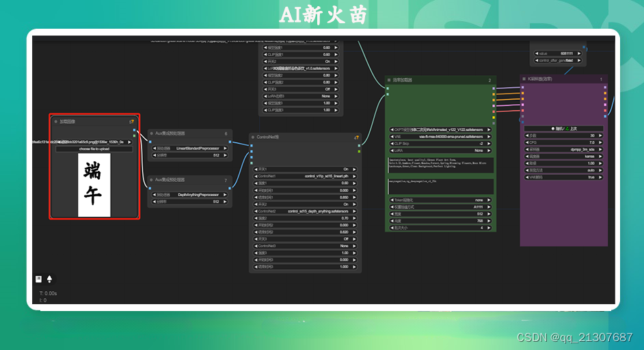Open the LineartStandardPreprocessor preprocessor dropdown
The width and height of the screenshot is (644, 350).
(190, 148)
